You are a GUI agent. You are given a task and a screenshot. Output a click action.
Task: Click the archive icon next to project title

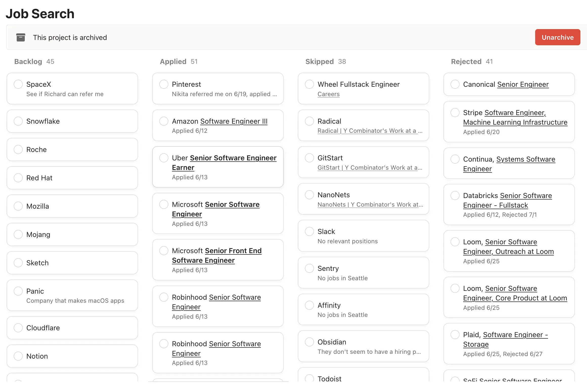pos(20,37)
